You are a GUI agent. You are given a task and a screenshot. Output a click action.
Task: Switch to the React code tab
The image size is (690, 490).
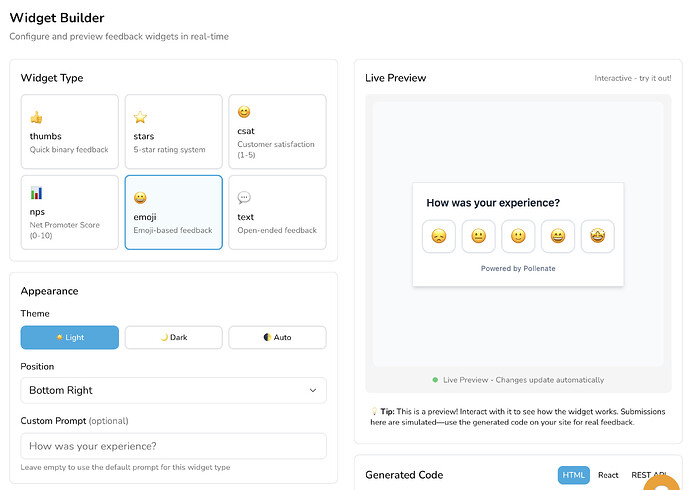coord(608,475)
